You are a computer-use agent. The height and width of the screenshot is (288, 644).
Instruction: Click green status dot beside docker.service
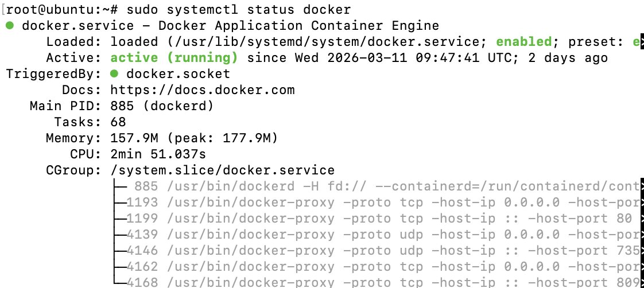point(10,26)
